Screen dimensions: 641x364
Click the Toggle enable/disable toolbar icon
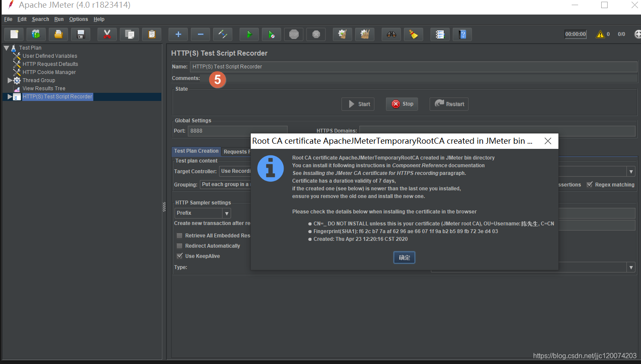pos(223,34)
